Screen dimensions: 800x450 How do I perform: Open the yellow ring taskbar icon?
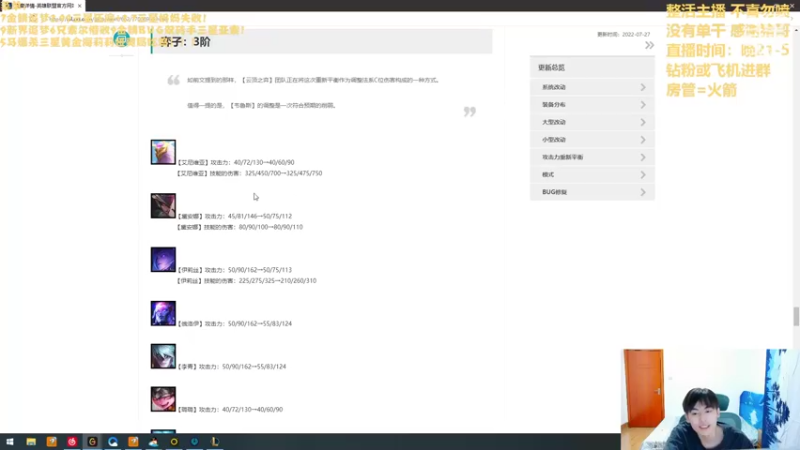pos(174,442)
